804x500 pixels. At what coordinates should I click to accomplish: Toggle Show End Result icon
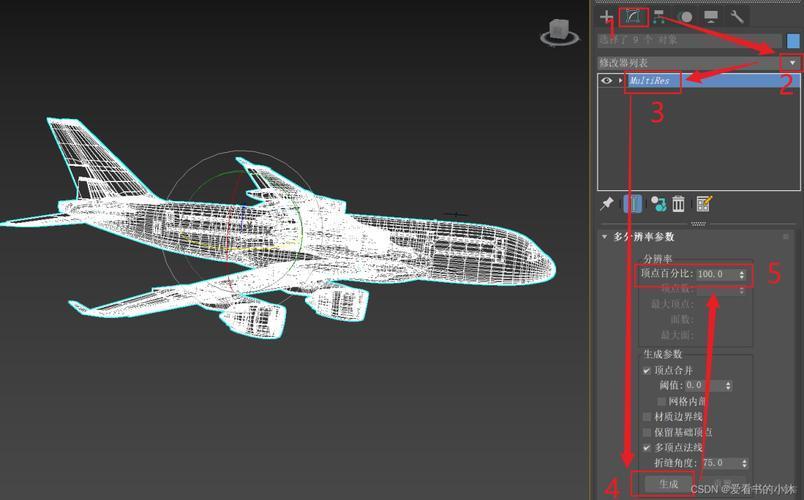[x=632, y=203]
